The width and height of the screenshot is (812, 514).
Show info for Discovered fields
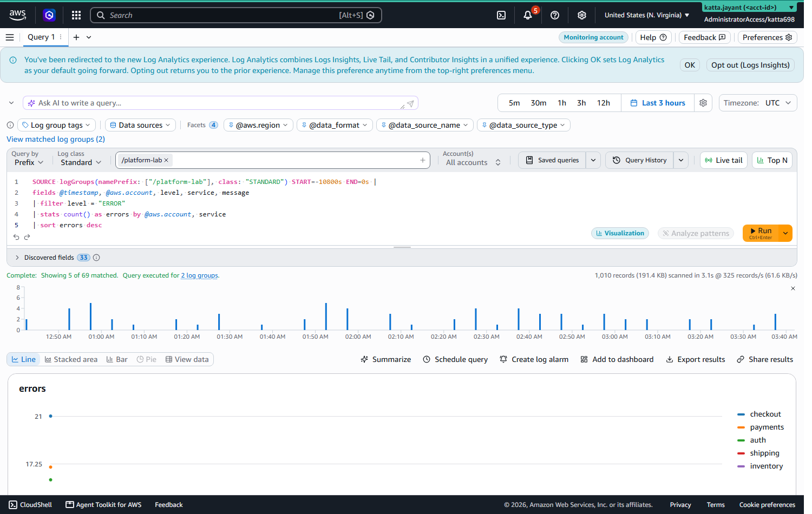point(96,258)
